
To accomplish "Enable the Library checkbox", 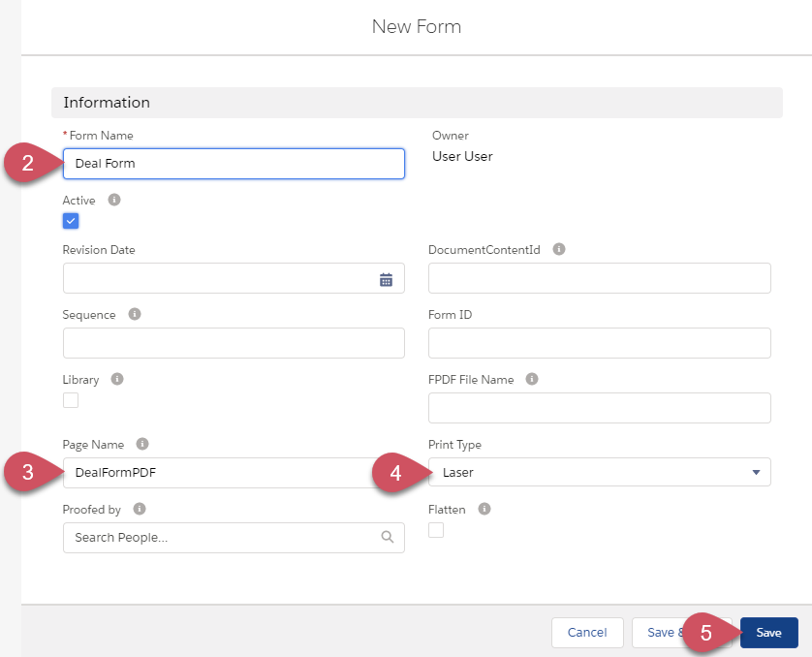I will pos(71,400).
